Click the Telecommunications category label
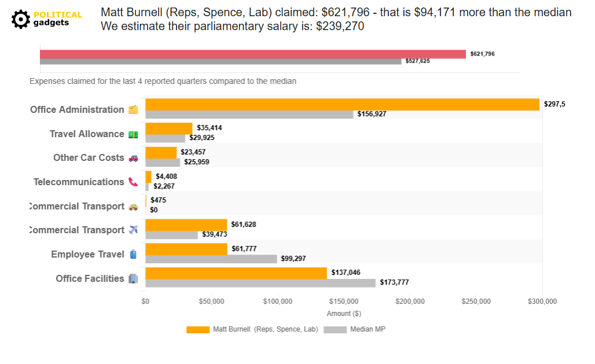595x364 pixels. pyautogui.click(x=79, y=182)
